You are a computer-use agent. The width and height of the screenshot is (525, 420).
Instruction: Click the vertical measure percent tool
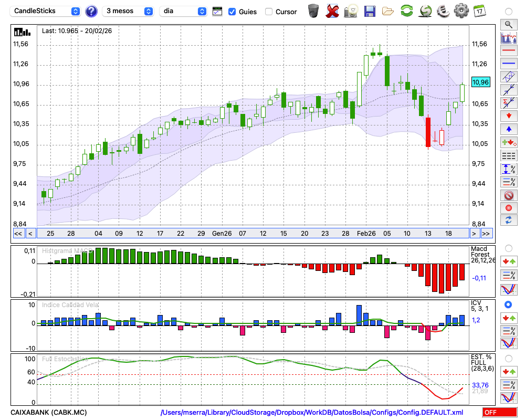[509, 169]
